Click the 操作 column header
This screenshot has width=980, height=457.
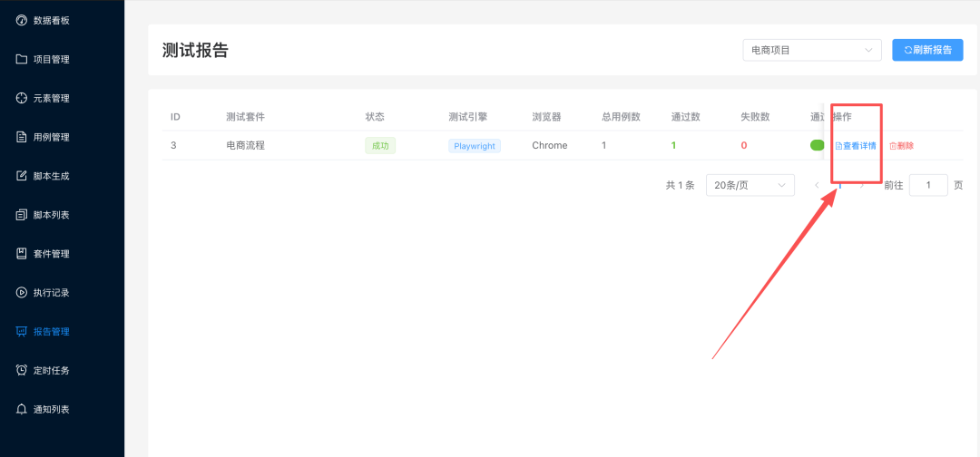click(x=842, y=117)
